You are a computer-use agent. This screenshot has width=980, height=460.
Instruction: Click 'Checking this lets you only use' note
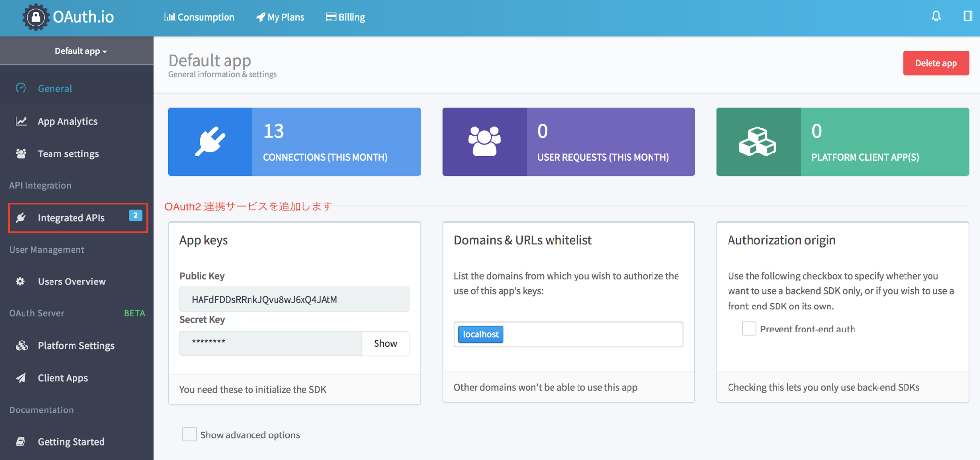coord(824,387)
